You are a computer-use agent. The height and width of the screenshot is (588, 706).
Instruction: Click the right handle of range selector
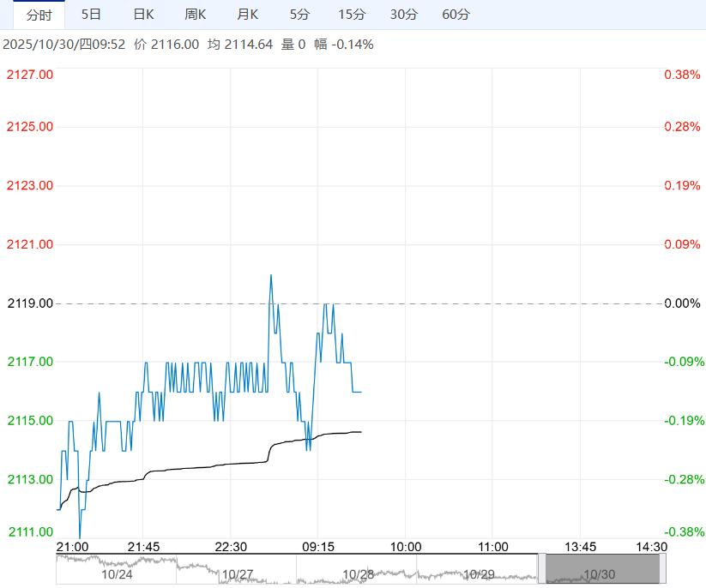[x=663, y=569]
